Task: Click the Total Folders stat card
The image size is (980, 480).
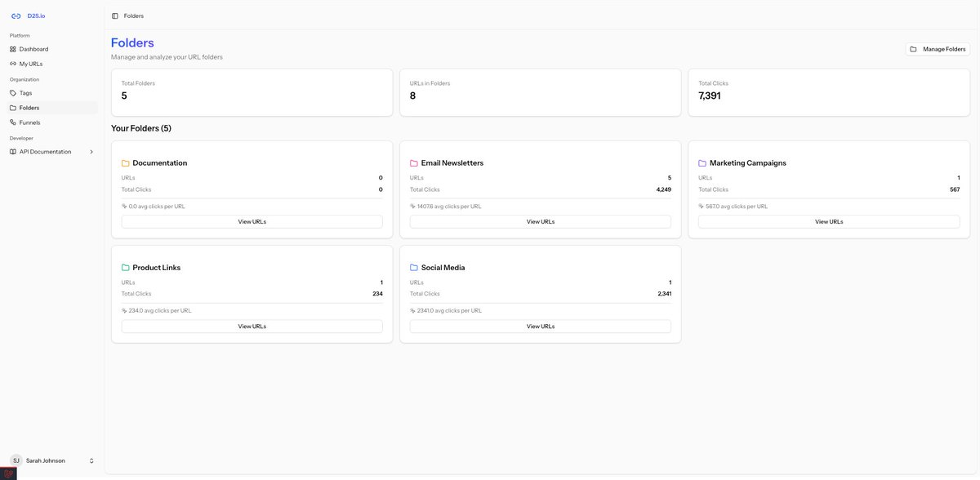Action: 252,92
